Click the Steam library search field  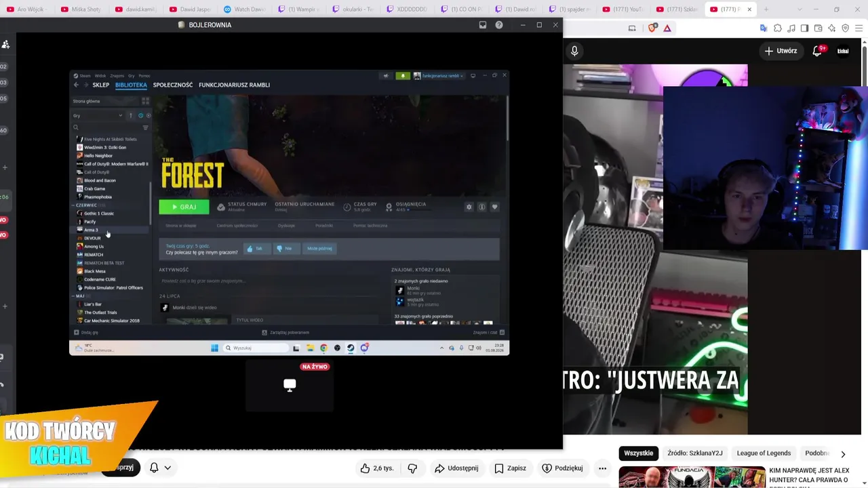[x=106, y=127]
